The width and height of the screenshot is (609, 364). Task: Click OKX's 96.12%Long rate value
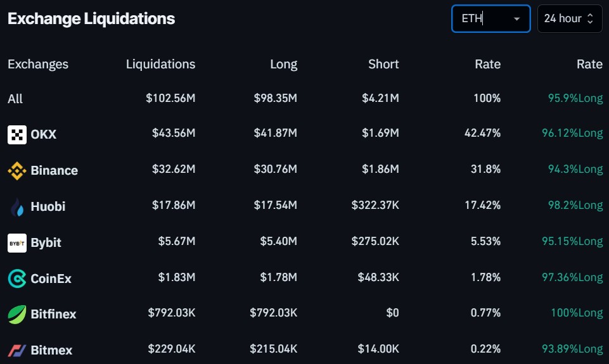click(575, 134)
